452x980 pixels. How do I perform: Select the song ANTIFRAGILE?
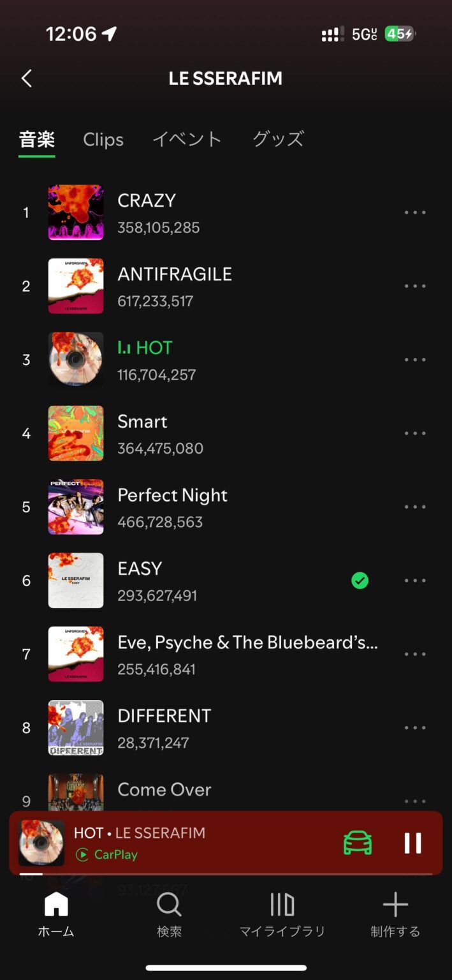pos(175,273)
